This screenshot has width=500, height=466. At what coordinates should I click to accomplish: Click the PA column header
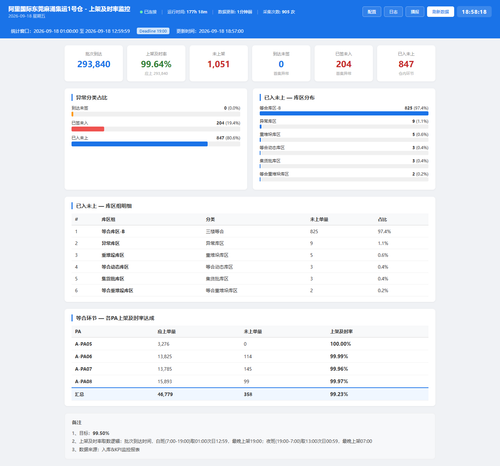pyautogui.click(x=78, y=331)
